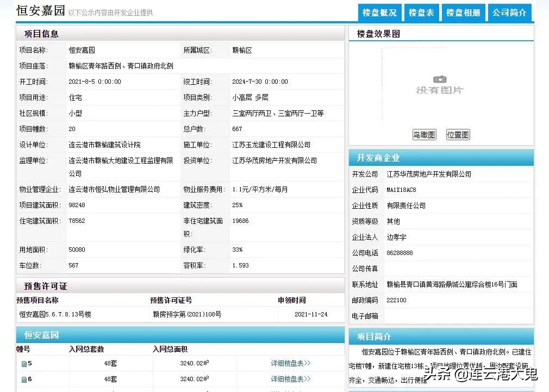The width and height of the screenshot is (549, 392).
Task: Click the building icon beside 幢号 5
Action: coord(24,364)
